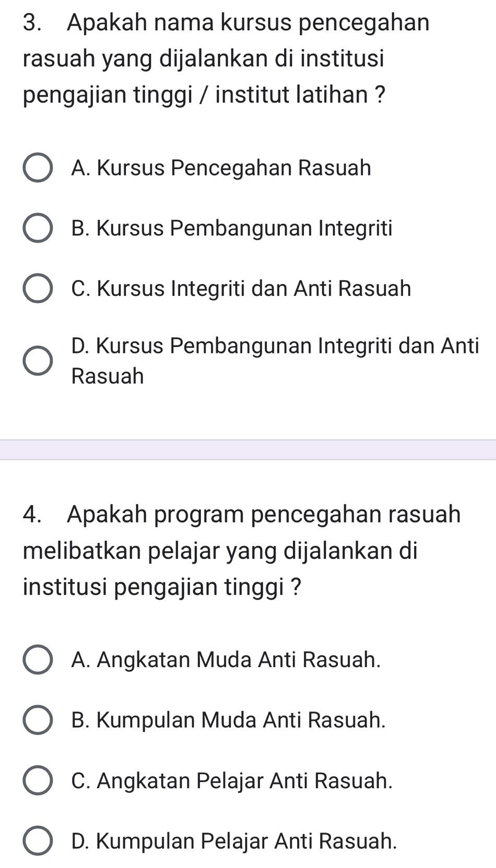Tap the 'Kursus Pembangunan Integriti dan Anti' answer text
Image resolution: width=496 pixels, height=868 pixels.
(x=275, y=346)
